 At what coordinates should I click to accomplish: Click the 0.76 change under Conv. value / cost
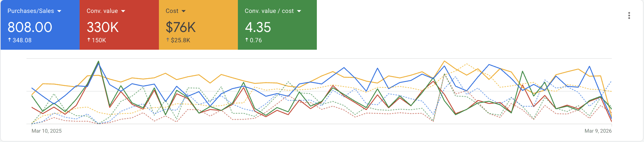tap(256, 40)
